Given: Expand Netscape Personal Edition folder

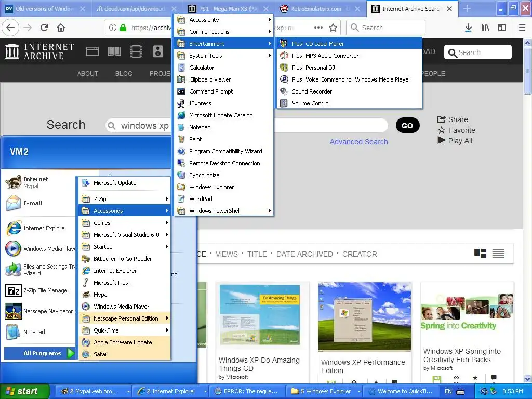Looking at the screenshot, I should 125,318.
